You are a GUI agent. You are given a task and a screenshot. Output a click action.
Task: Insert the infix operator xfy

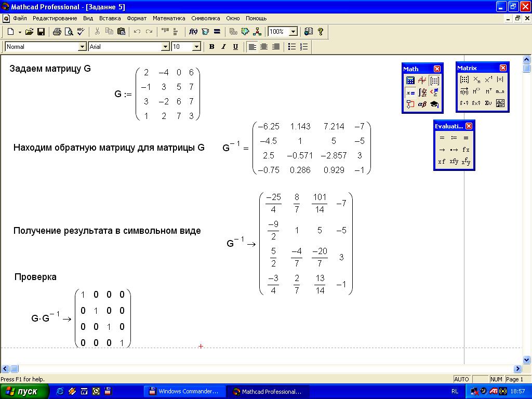coord(454,162)
